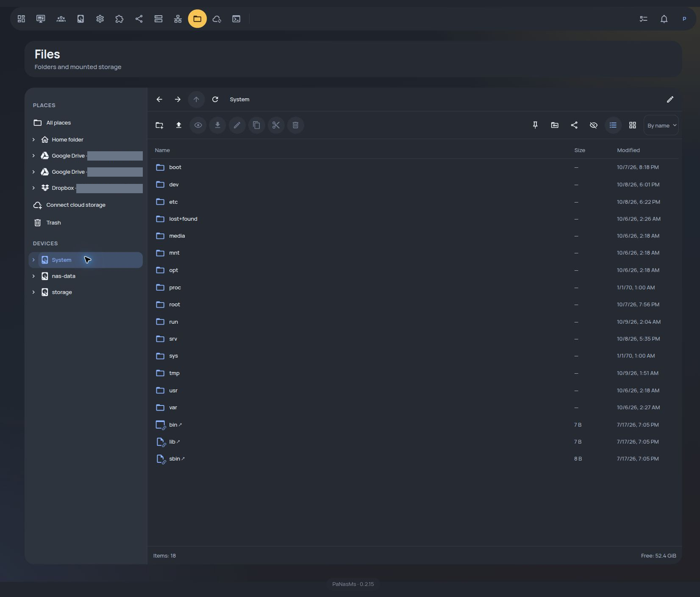
Task: Select the lost+found folder row
Action: point(414,219)
